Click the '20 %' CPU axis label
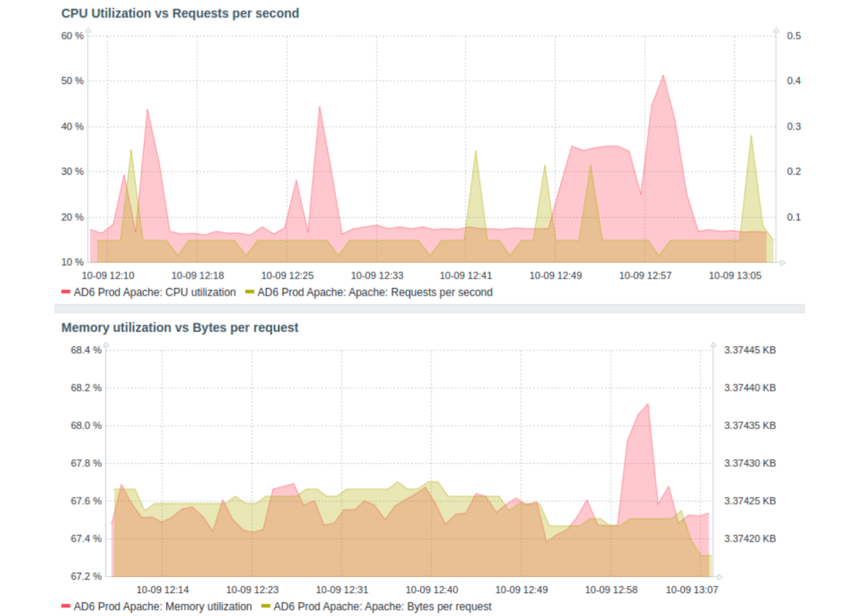 [x=72, y=217]
